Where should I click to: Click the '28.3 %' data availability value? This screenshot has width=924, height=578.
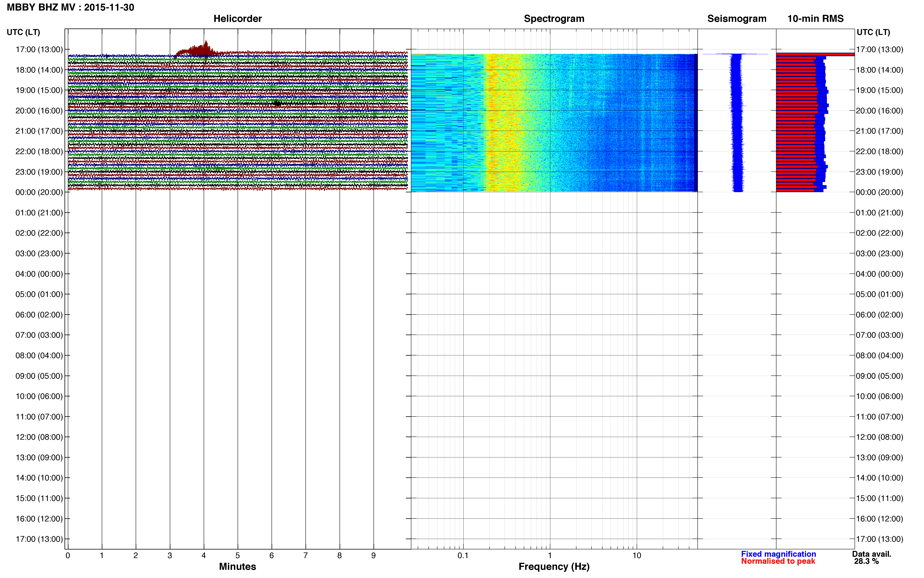coord(866,561)
